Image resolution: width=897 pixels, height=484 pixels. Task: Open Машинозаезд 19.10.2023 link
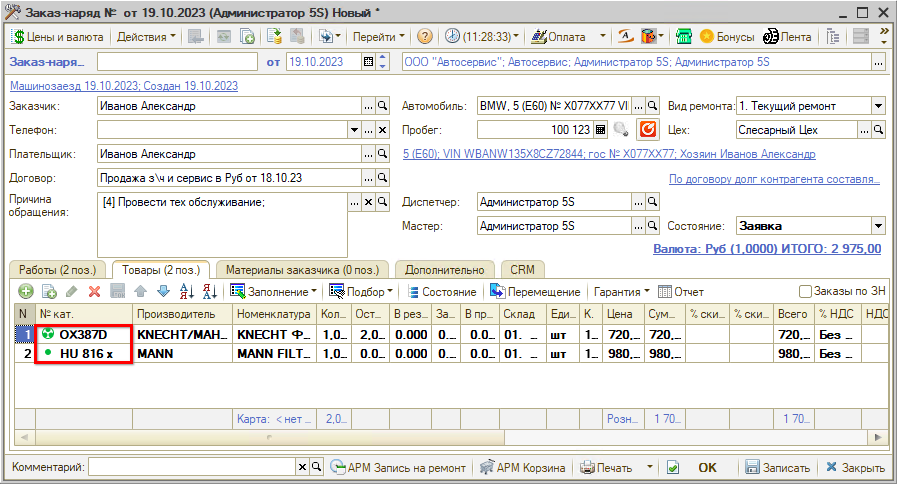point(124,86)
